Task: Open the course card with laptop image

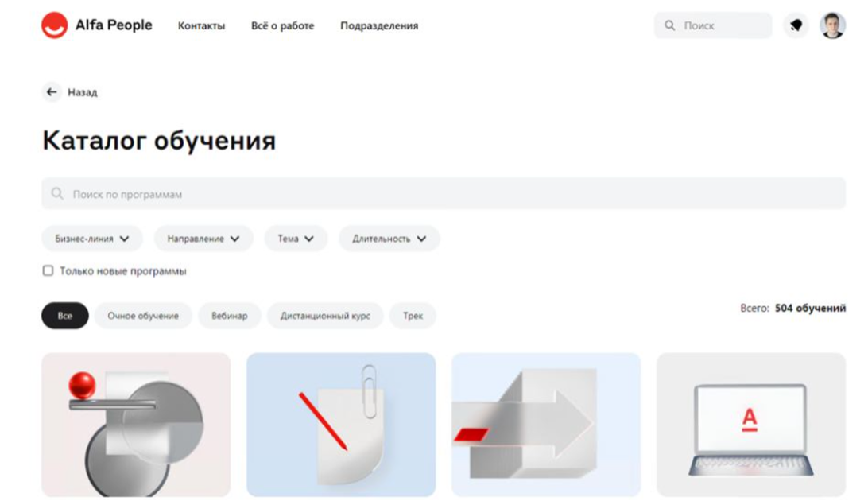Action: click(750, 425)
